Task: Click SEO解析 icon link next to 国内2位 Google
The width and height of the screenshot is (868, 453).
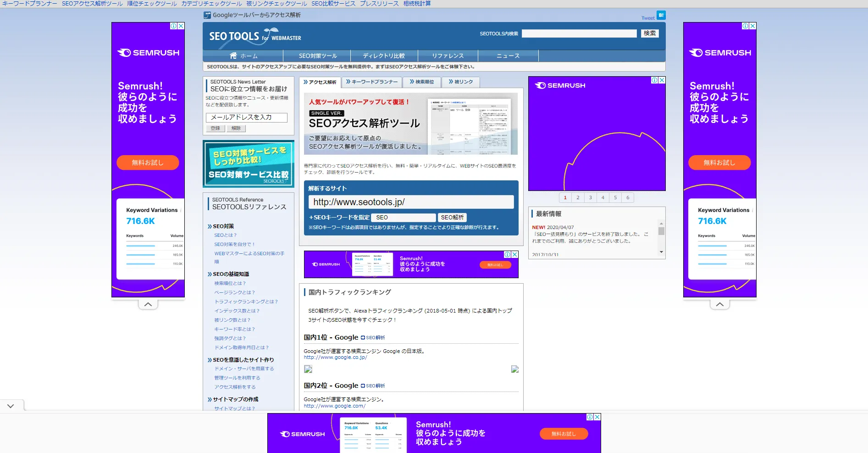Action: pos(373,386)
